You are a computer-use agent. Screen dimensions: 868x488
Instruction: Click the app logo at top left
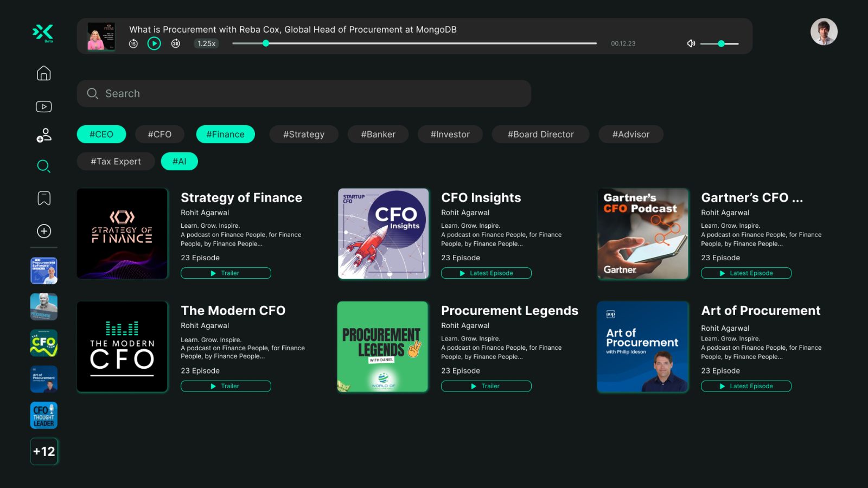(43, 33)
